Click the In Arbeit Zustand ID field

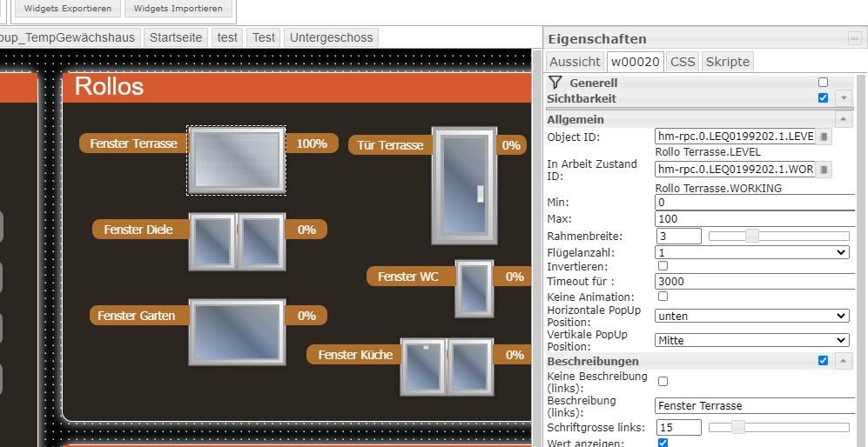click(735, 170)
